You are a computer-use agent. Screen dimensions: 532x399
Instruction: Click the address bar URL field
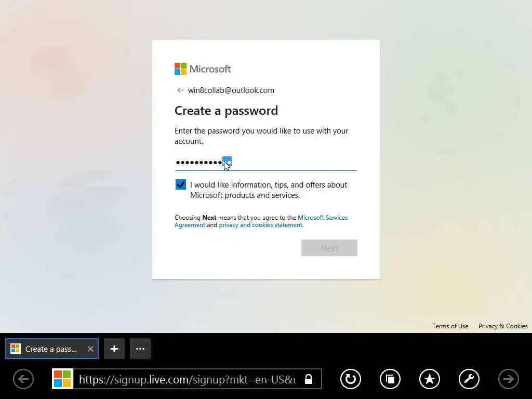coord(187,379)
